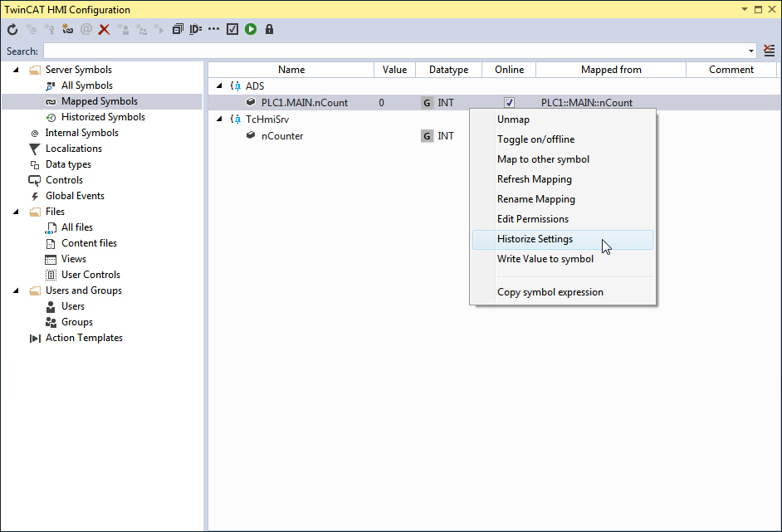This screenshot has height=532, width=782.
Task: Click the map symbol icon with orange star
Action: tap(68, 29)
